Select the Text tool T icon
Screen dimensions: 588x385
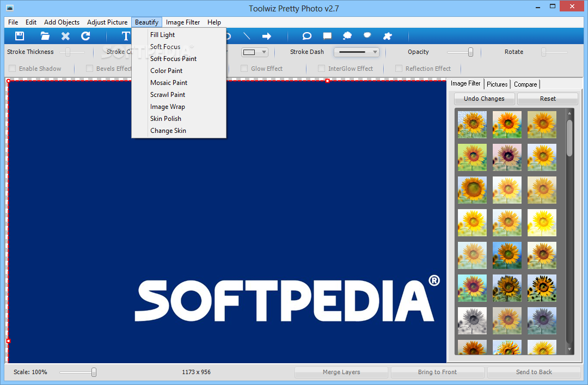coord(126,36)
